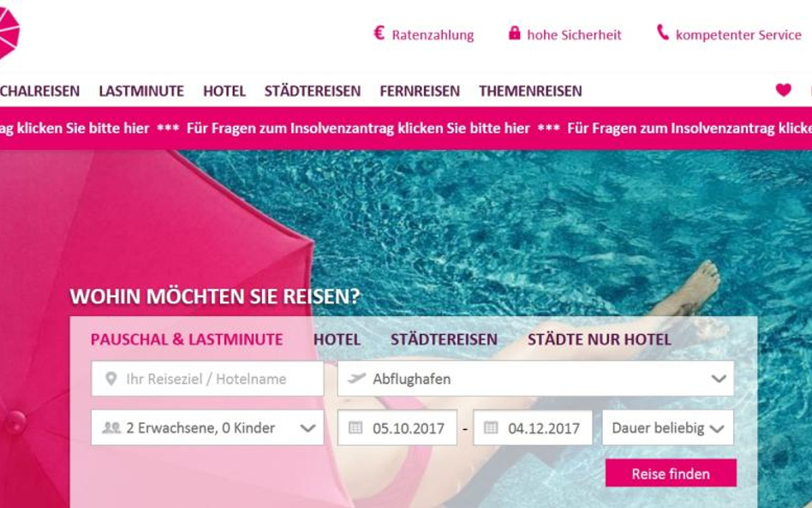The image size is (812, 508).
Task: Focus the Ihr Reiseziel / Hotelname field
Action: (x=207, y=379)
